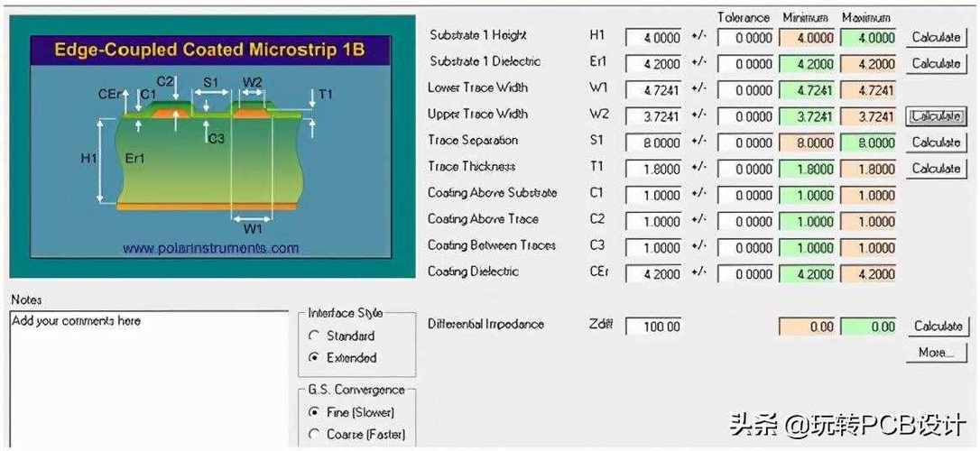Click the Edge-Coupled Coated Microstrip 1B title
This screenshot has width=980, height=451.
209,50
